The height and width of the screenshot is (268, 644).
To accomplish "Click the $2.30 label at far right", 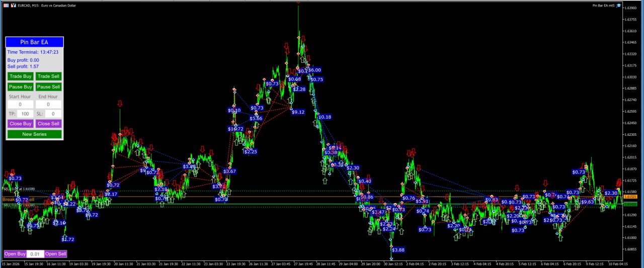I will [x=611, y=193].
